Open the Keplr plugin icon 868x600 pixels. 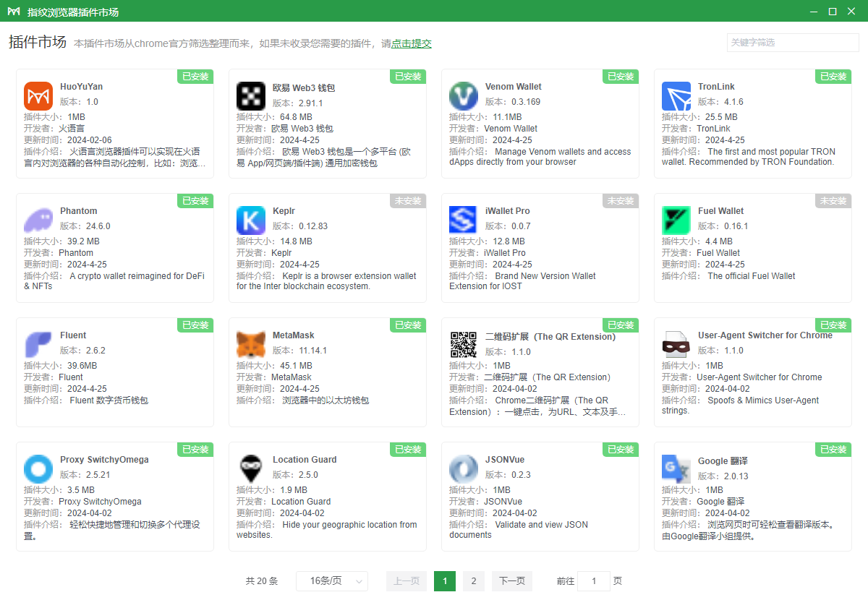coord(251,220)
